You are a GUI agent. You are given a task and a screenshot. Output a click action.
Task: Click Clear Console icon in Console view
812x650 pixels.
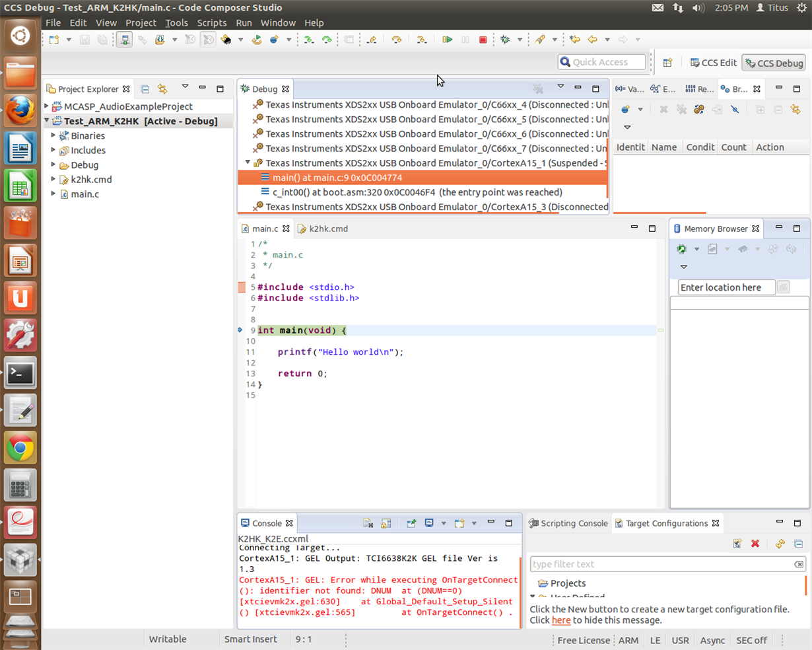pos(368,523)
